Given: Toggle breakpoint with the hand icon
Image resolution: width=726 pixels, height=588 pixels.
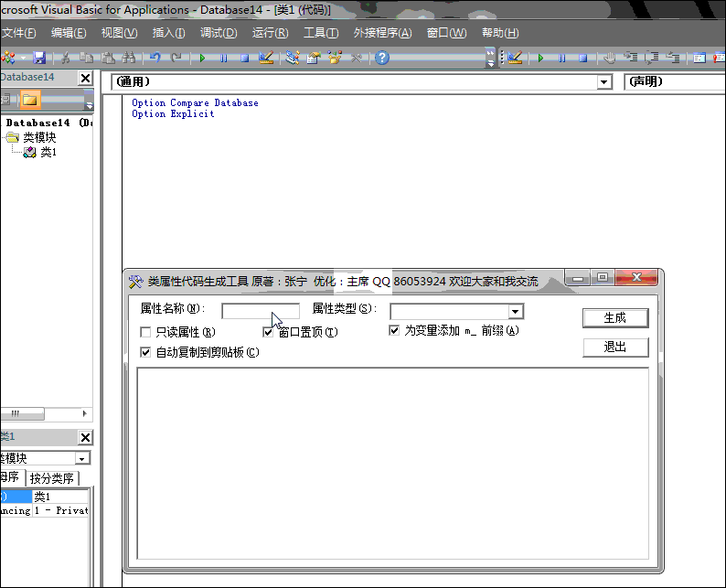Looking at the screenshot, I should pos(609,58).
